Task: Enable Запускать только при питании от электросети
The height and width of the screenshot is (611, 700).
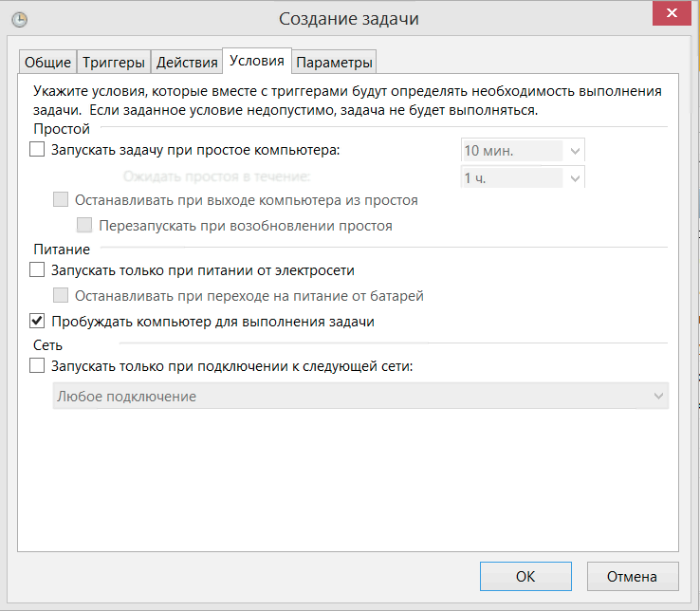Action: (x=38, y=270)
